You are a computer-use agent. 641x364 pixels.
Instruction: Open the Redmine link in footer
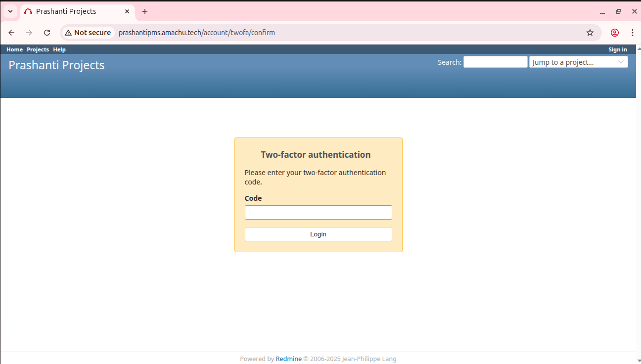(x=288, y=359)
